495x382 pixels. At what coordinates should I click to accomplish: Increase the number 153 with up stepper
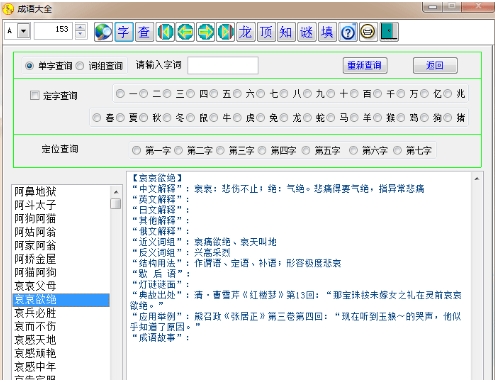[81, 28]
